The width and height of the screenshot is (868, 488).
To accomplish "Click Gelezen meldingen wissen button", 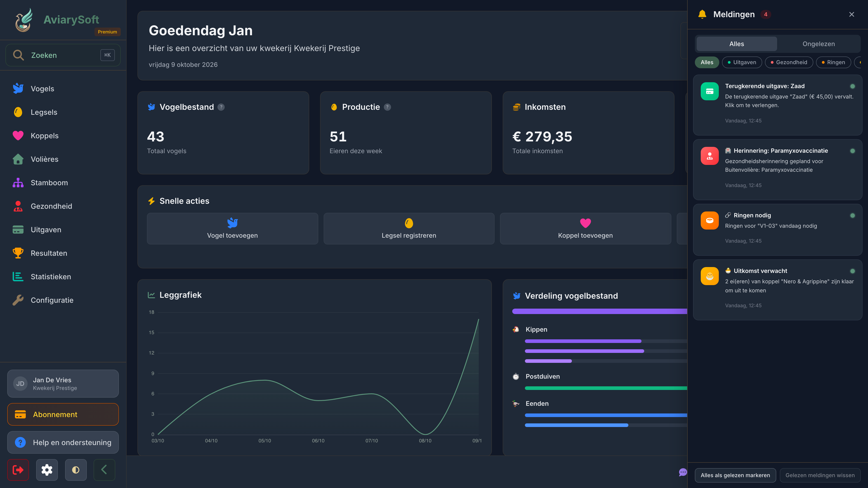I will pos(820,475).
